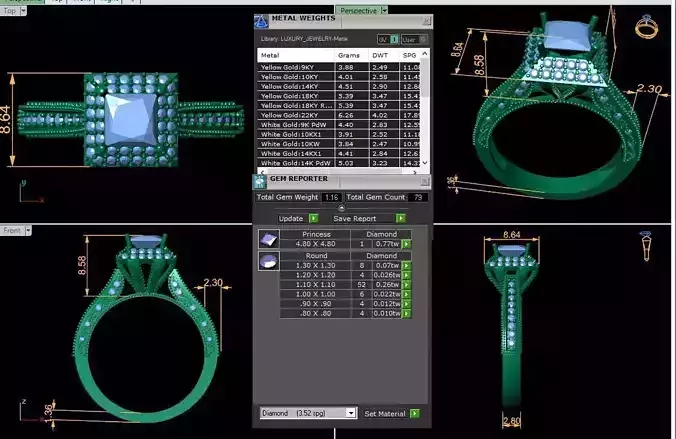This screenshot has width=676, height=439.
Task: Sort by the DWT column header
Action: tap(384, 55)
